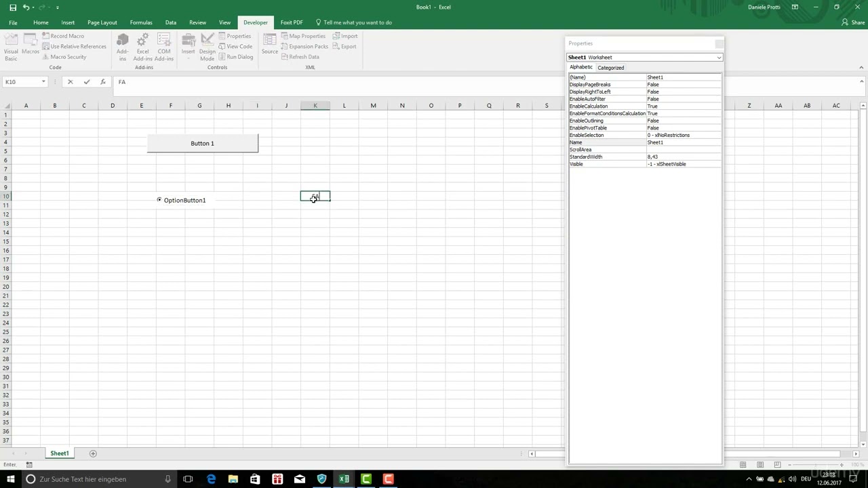The width and height of the screenshot is (868, 488).
Task: Cancel the formula bar entry
Action: [71, 82]
